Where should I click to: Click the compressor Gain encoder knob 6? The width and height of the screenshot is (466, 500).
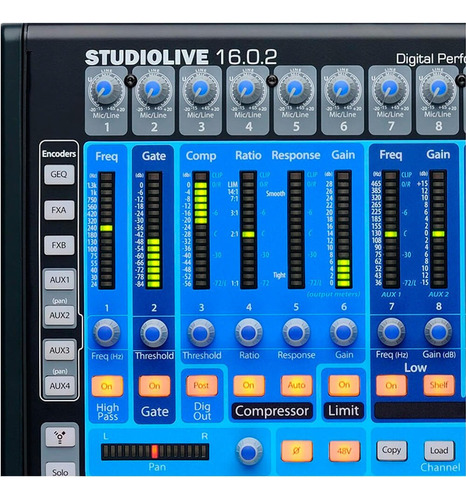tap(344, 332)
